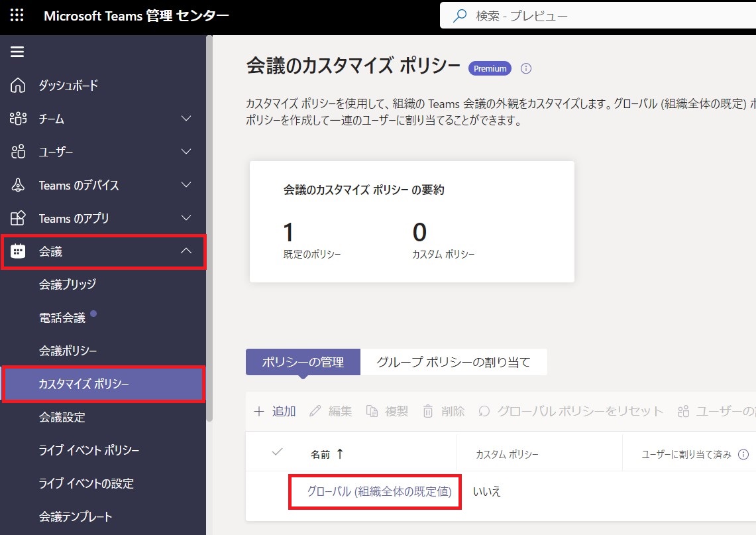Viewport: 756px width, 535px height.
Task: Click the 会議のカスタマイズ ポリシー page heading
Action: (x=353, y=66)
